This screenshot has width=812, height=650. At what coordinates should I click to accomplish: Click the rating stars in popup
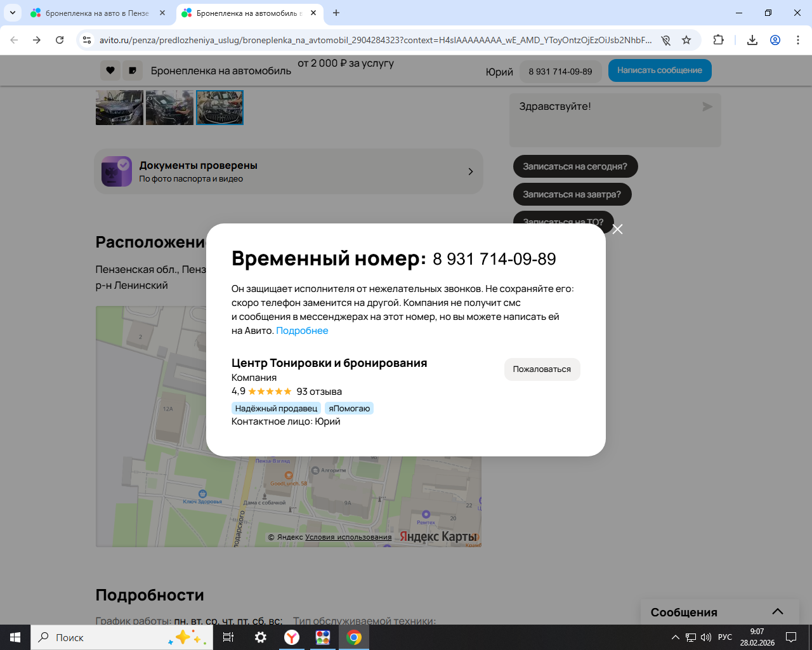[270, 392]
